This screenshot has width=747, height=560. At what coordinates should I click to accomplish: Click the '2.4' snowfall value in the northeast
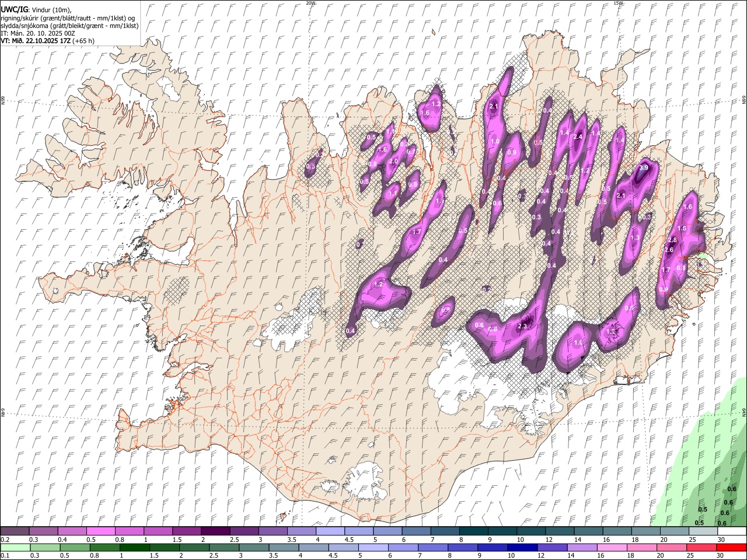[x=578, y=136]
